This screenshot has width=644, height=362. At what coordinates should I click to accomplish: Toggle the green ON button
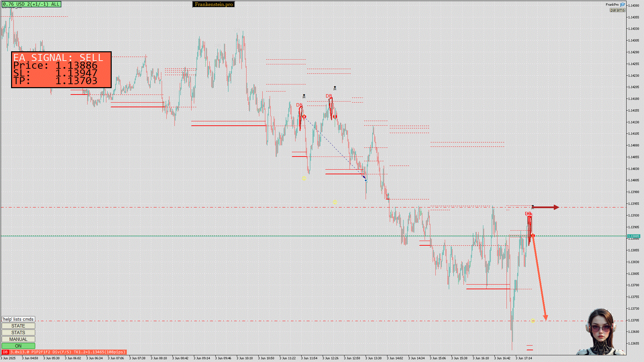[x=18, y=346]
